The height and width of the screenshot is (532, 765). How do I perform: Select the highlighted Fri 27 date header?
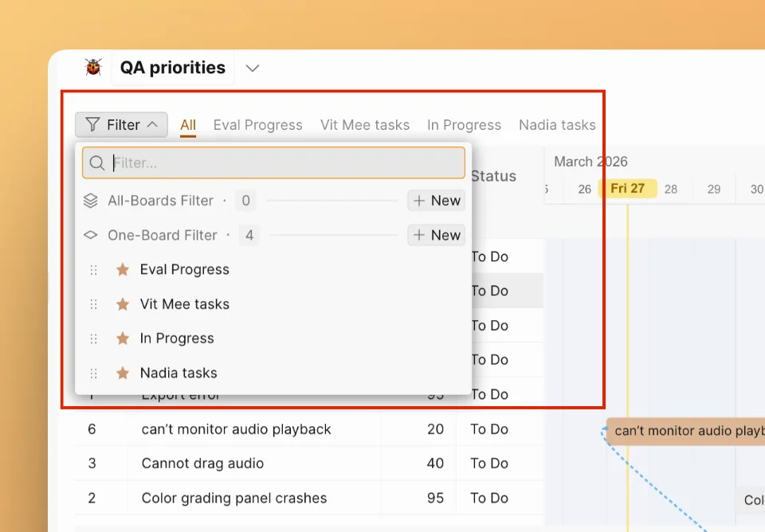628,189
